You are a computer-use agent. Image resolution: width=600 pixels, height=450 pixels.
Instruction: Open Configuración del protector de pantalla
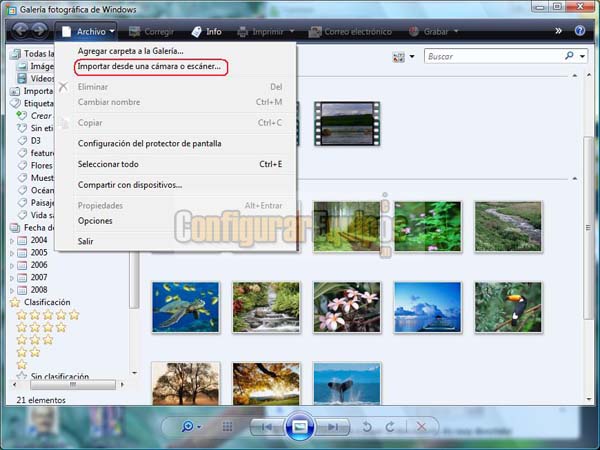pyautogui.click(x=150, y=143)
